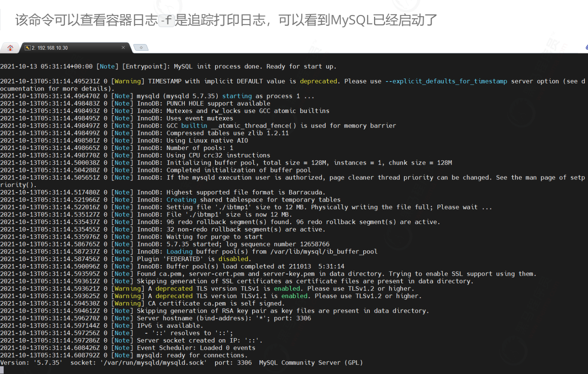Click 'Skipping generation of SSL certificates' line
This screenshot has height=374, width=588.
click(x=305, y=281)
